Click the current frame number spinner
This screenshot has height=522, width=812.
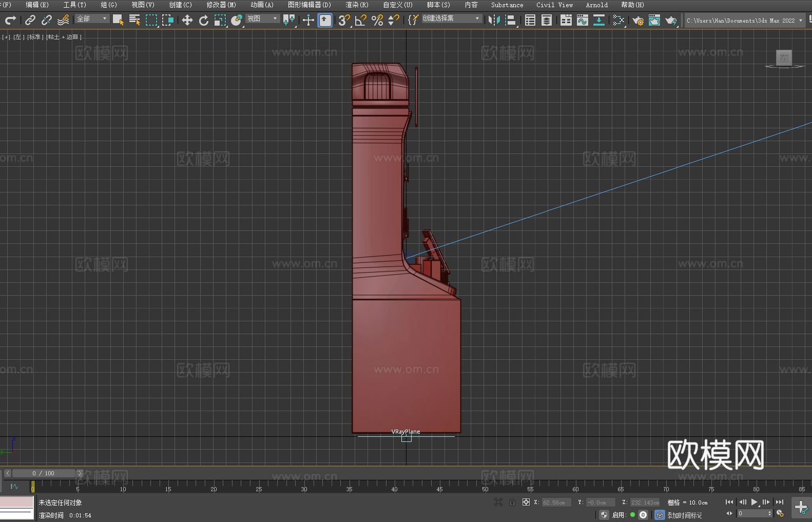pyautogui.click(x=755, y=513)
